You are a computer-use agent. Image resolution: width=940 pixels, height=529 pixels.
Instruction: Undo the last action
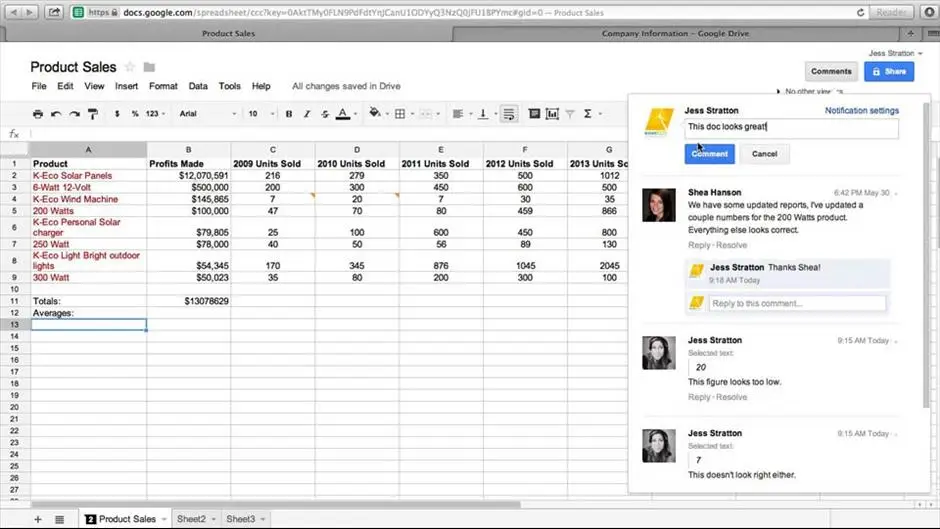coord(56,113)
